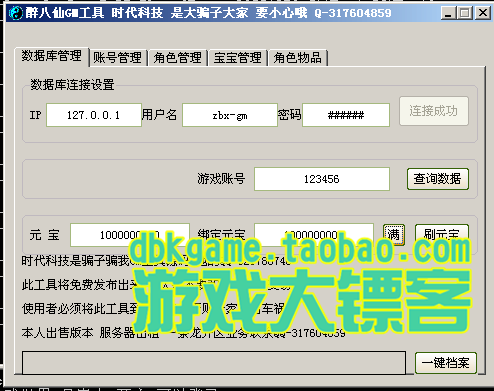The image size is (494, 391).
Task: Click the 用户名 label
Action: 159,115
